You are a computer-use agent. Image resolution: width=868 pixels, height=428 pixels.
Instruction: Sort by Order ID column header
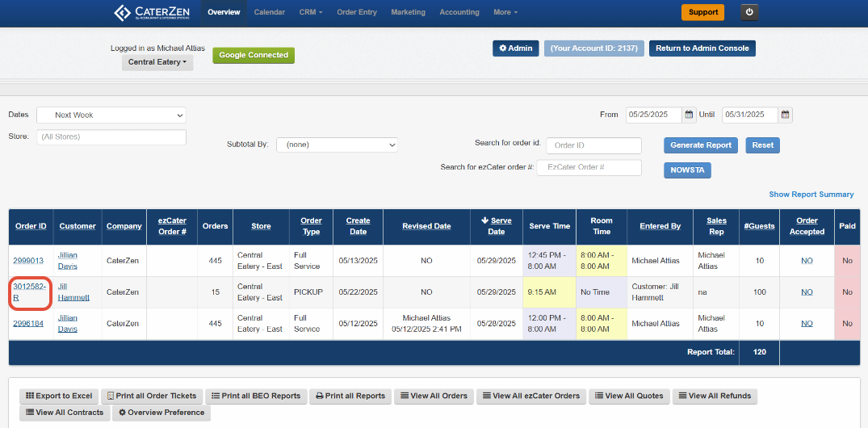coord(31,226)
